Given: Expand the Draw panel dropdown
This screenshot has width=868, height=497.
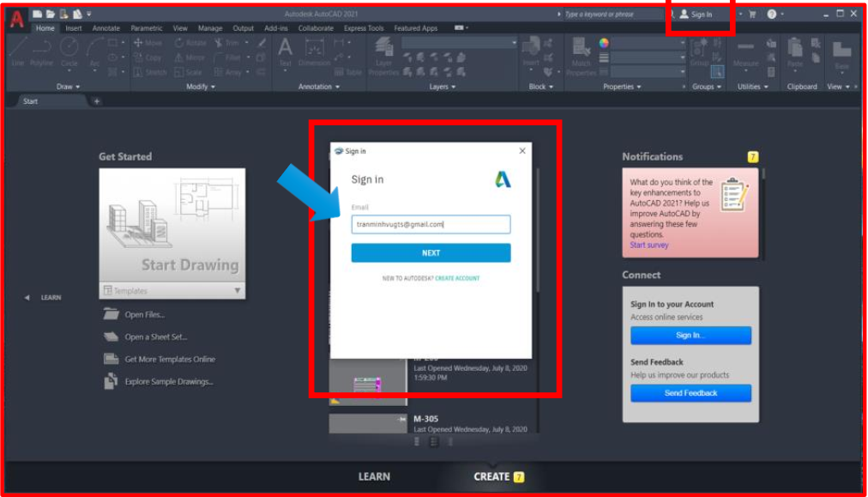Looking at the screenshot, I should pyautogui.click(x=68, y=87).
